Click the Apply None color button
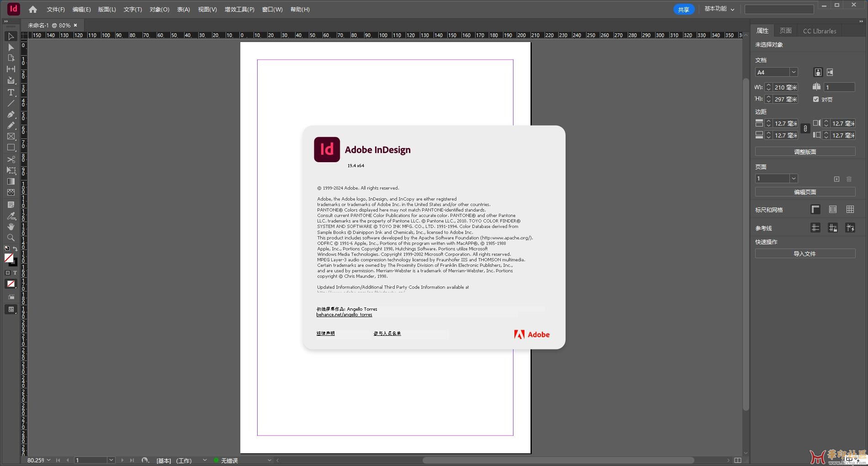Viewport: 868px width, 466px height. pyautogui.click(x=11, y=284)
